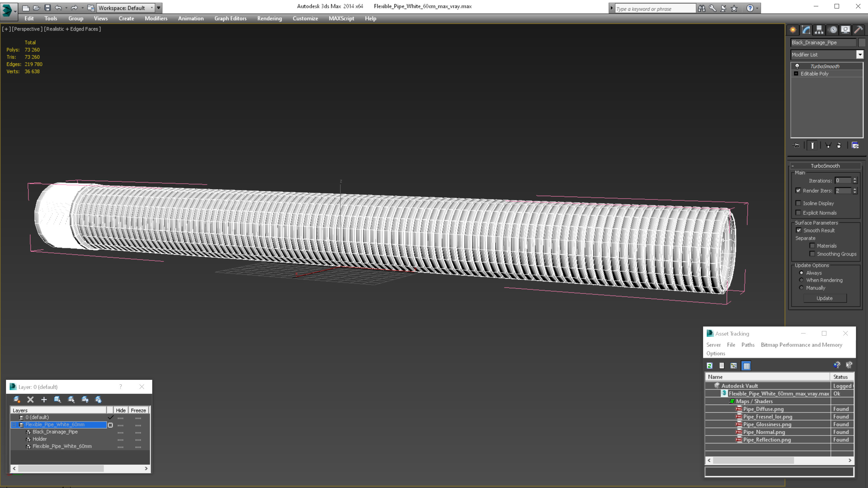
Task: Click the Save File toolbar icon
Action: click(x=48, y=8)
